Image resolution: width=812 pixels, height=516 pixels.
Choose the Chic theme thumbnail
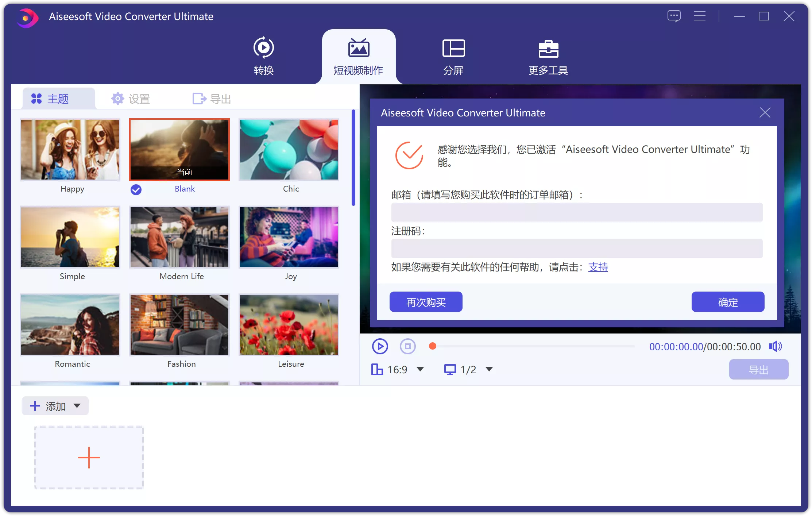pos(289,150)
